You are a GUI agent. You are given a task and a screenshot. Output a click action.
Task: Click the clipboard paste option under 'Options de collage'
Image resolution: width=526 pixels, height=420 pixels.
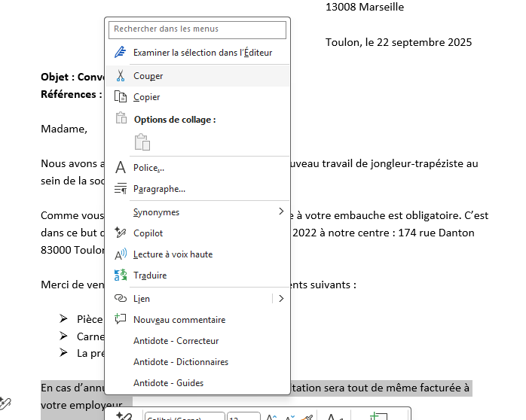tap(142, 142)
